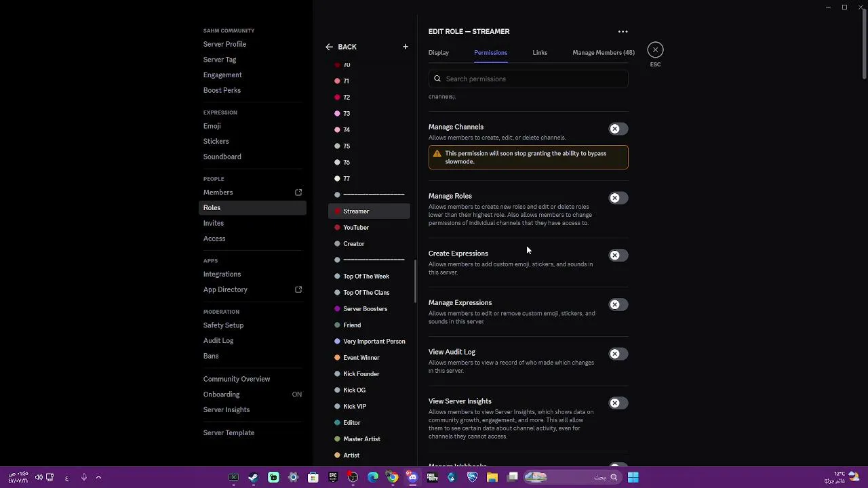
Task: Click the role list scrollbar
Action: pos(415,281)
